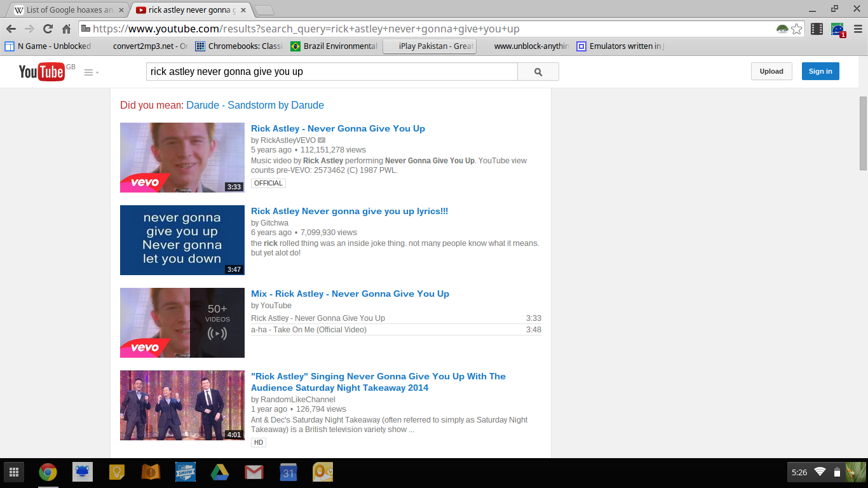868x488 pixels.
Task: Switch to the List of Google hoaxes tab
Action: [68, 10]
